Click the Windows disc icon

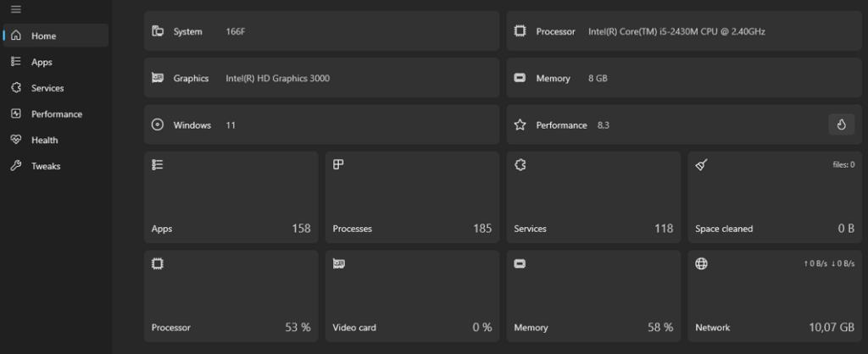tap(158, 124)
